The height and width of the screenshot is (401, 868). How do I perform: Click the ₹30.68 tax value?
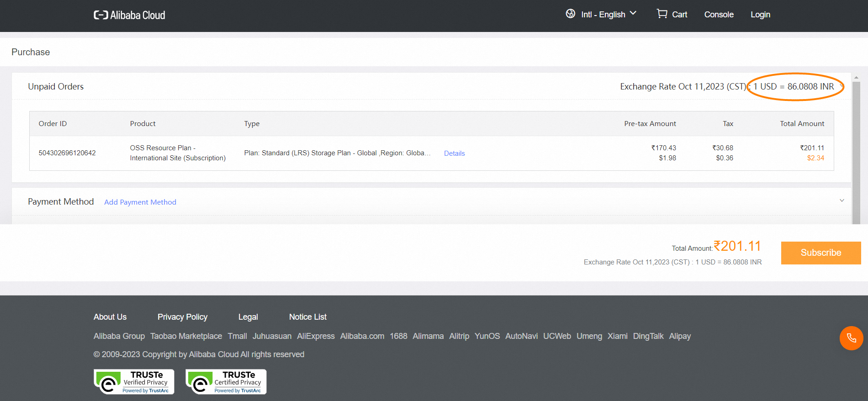click(723, 148)
